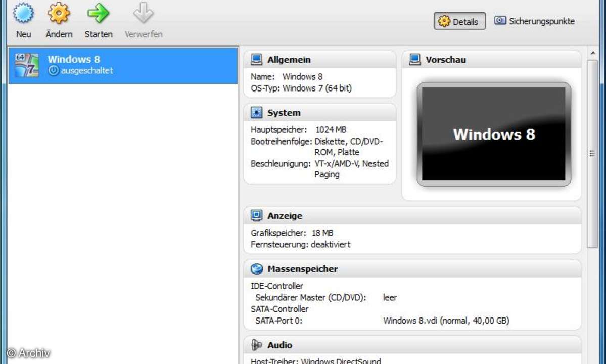Open the Massenspeicher section header
The image size is (606, 364).
(302, 269)
